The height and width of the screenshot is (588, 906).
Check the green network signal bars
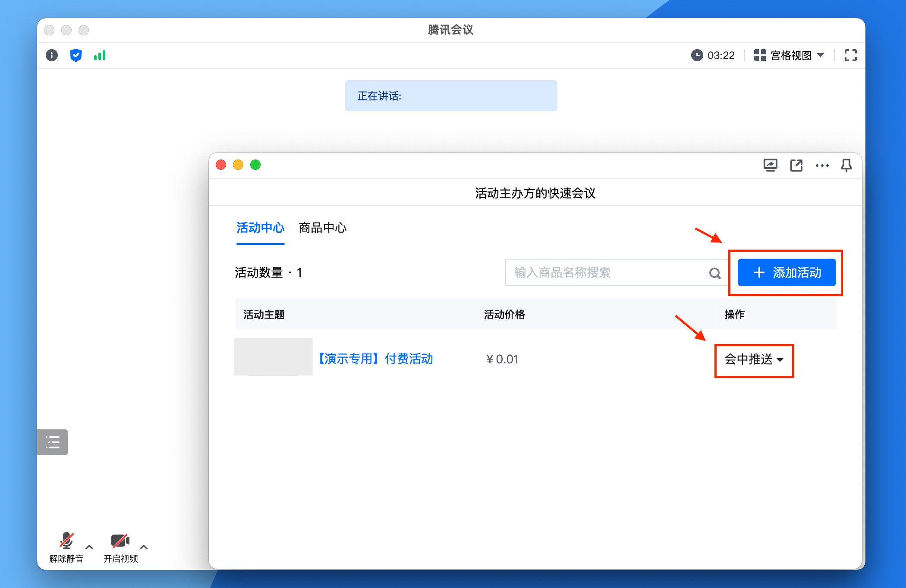[100, 55]
